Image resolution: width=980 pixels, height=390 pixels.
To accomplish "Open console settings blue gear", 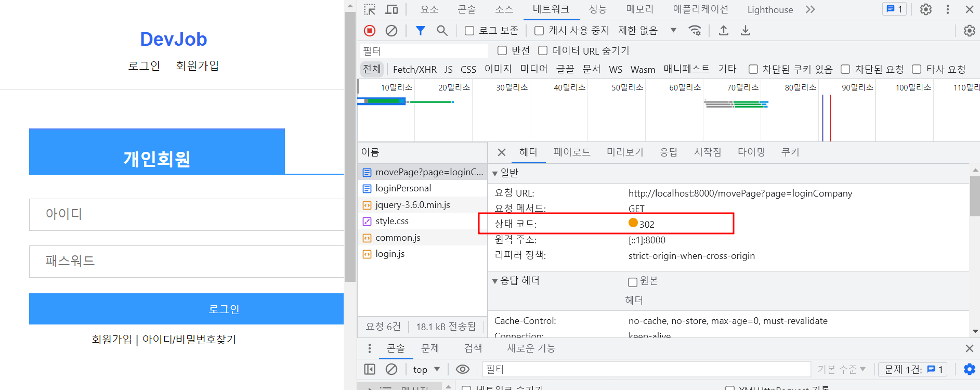I will coord(970,369).
